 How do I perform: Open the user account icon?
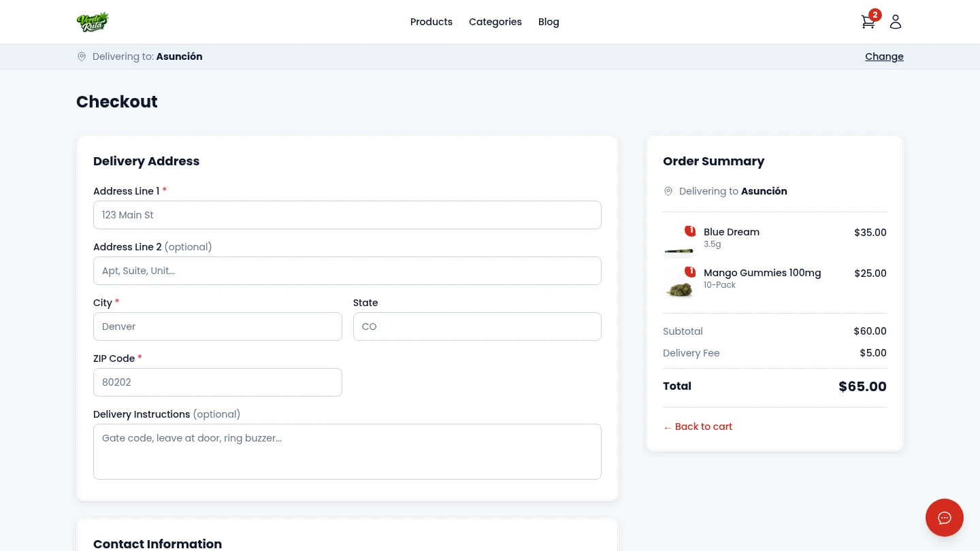[896, 22]
